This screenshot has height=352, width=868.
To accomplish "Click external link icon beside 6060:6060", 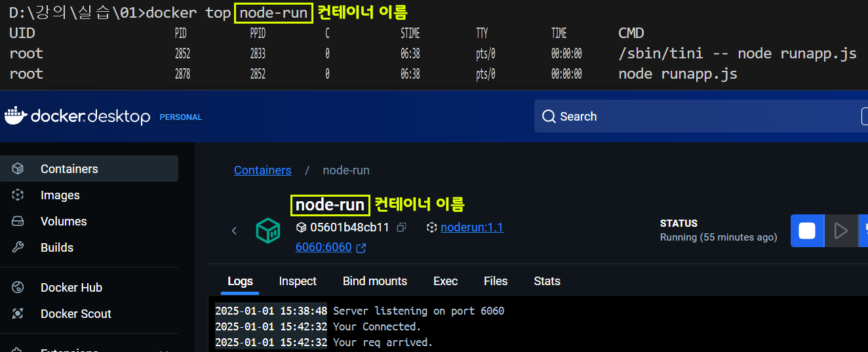I will tap(361, 248).
